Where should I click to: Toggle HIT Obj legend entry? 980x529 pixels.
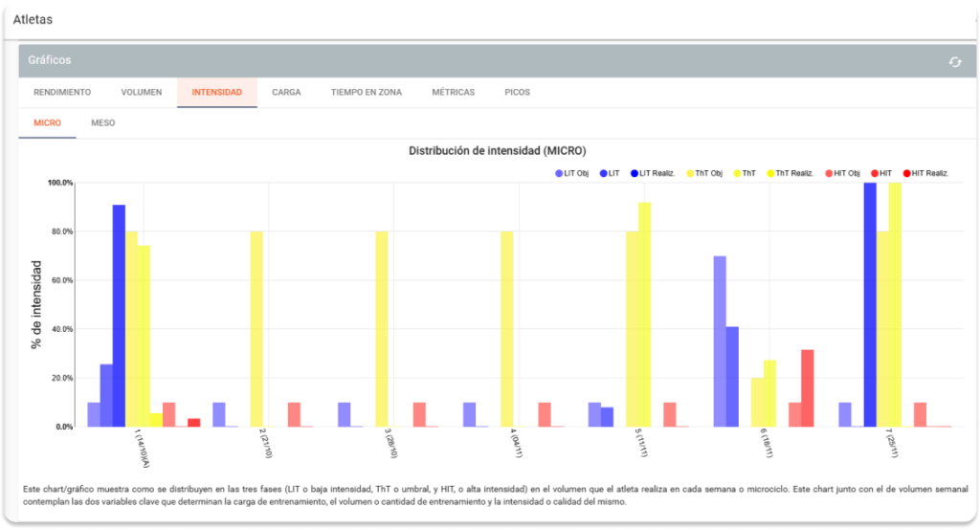[x=841, y=173]
